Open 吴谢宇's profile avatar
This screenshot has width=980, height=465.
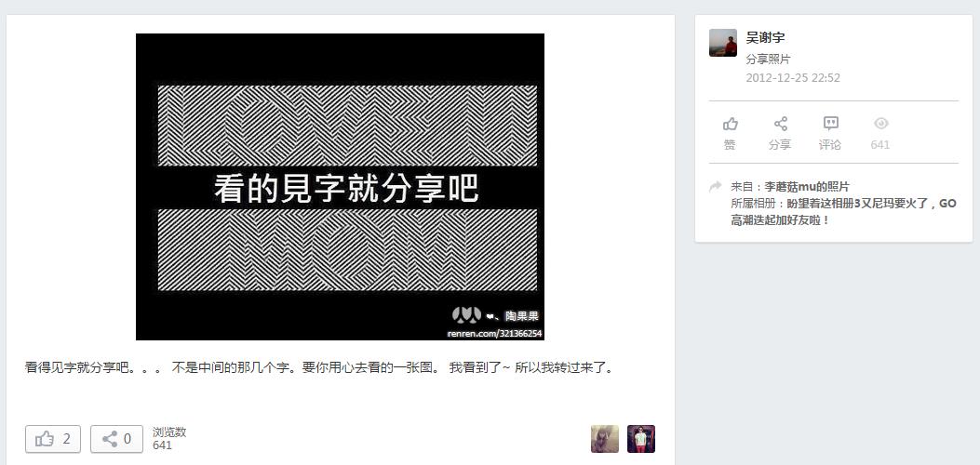point(723,43)
